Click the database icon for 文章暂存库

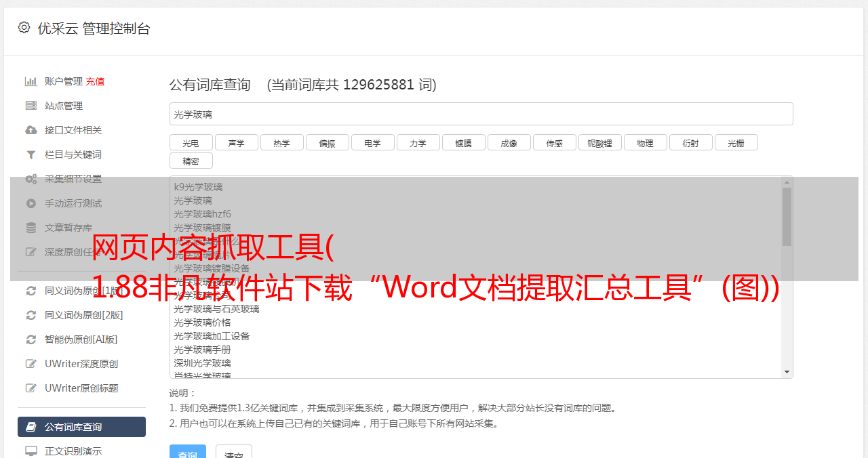click(x=31, y=228)
